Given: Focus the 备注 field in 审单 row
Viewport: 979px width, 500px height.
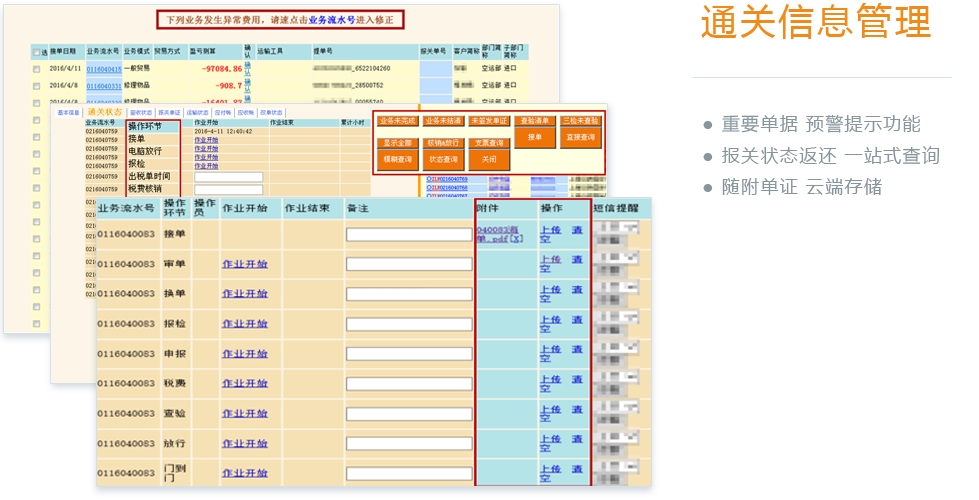Looking at the screenshot, I should [409, 264].
